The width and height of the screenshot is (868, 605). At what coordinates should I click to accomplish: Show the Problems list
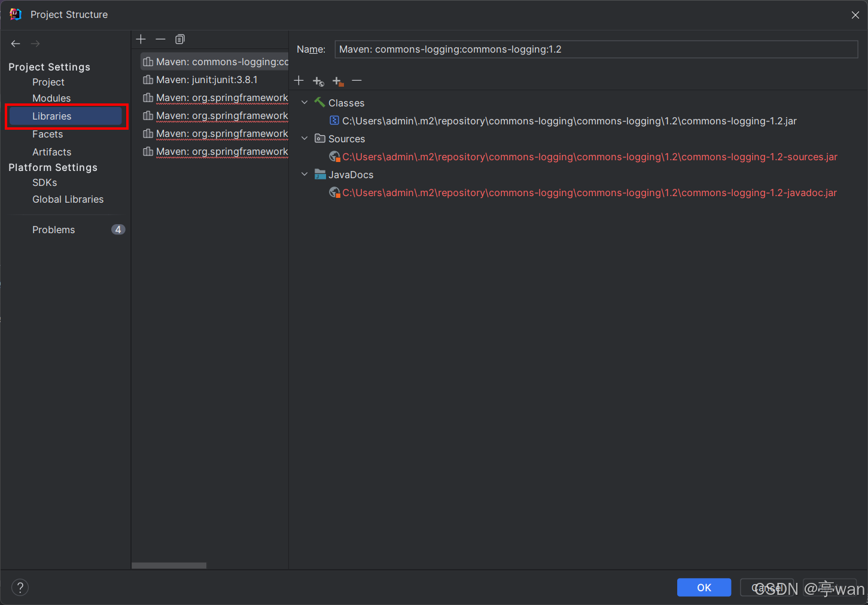(54, 230)
